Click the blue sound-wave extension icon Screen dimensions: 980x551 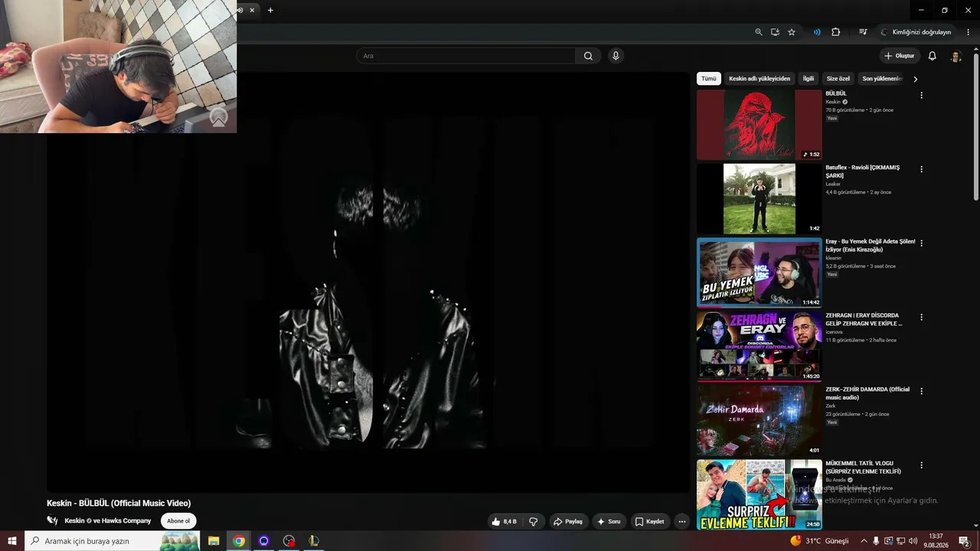pos(817,32)
